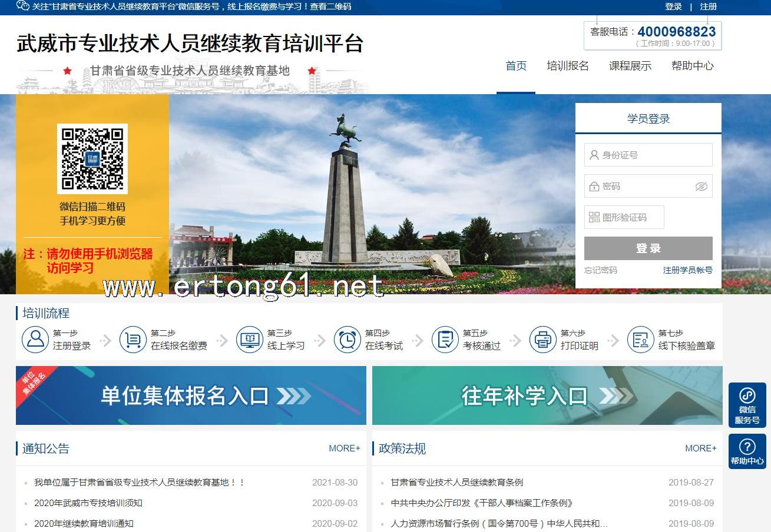Click the 在线报名缴费 shopping cart icon
The image size is (771, 532).
(x=133, y=340)
